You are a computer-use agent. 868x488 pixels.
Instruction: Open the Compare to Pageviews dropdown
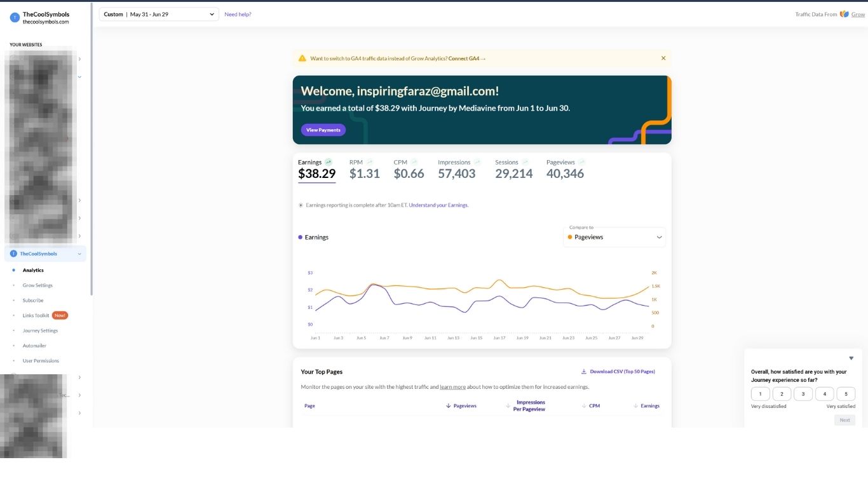click(x=614, y=237)
